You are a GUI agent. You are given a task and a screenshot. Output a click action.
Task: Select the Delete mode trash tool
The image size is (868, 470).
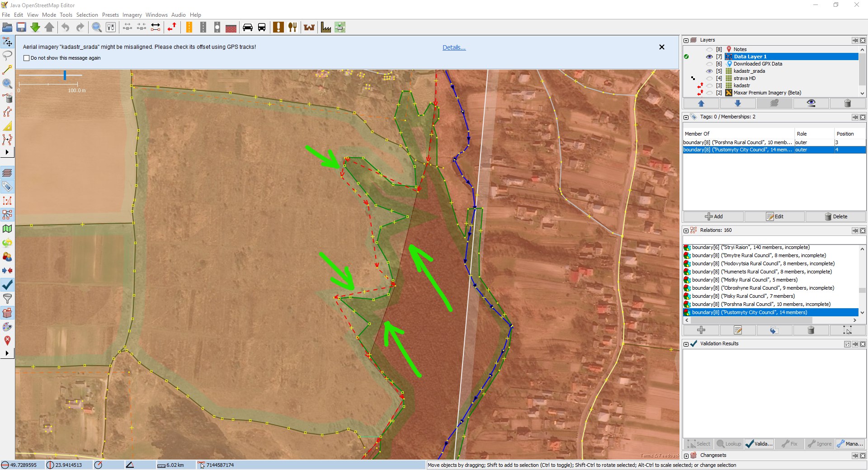click(x=7, y=98)
